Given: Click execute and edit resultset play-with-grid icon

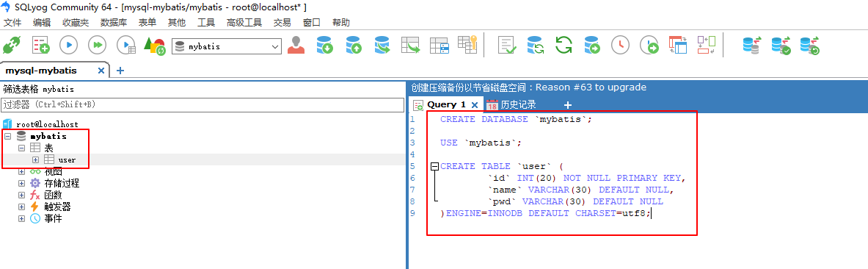Looking at the screenshot, I should pos(127,46).
